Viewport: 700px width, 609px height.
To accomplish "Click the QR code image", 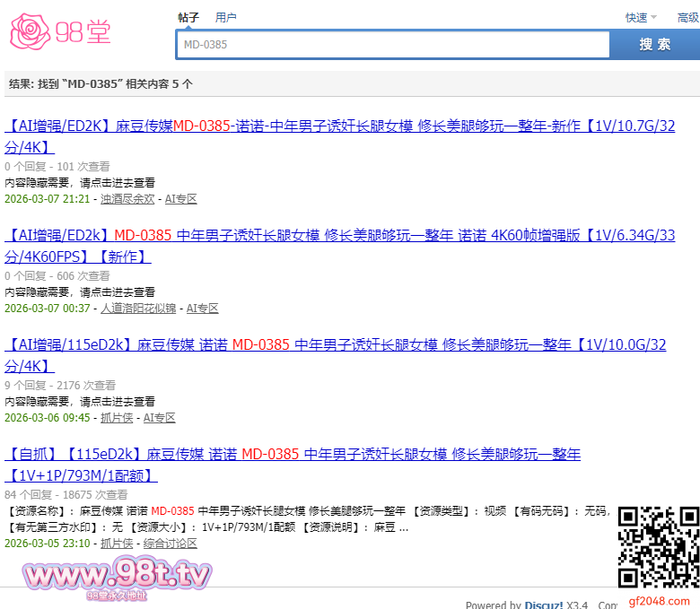I will 659,547.
